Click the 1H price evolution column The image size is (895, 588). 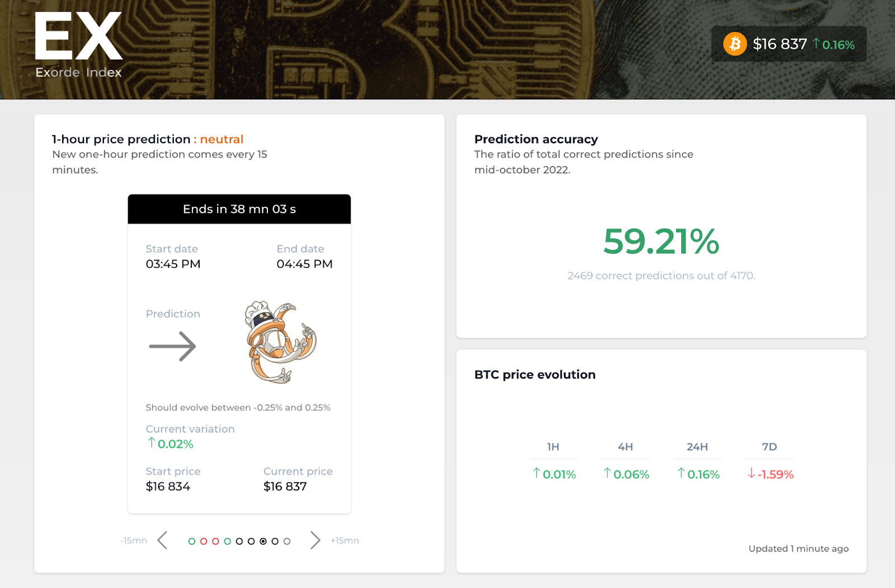553,461
